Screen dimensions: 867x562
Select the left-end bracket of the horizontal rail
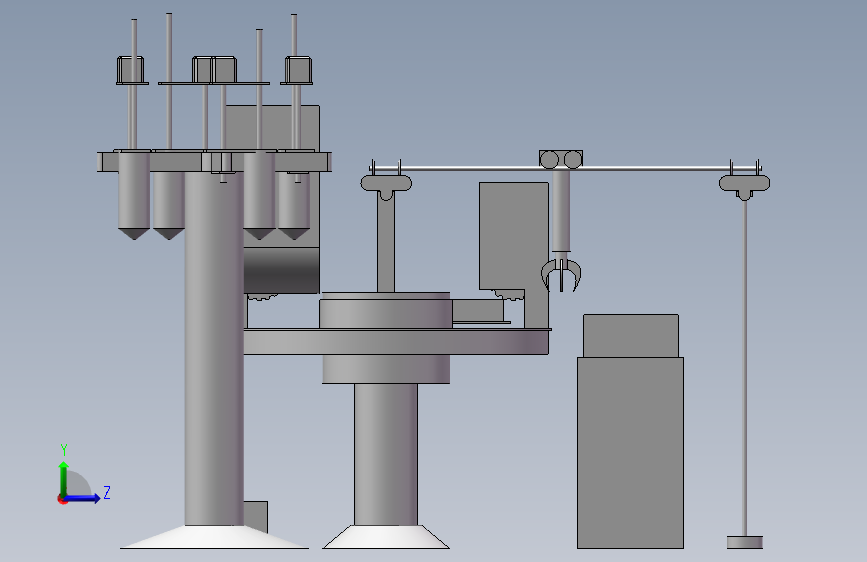point(386,184)
